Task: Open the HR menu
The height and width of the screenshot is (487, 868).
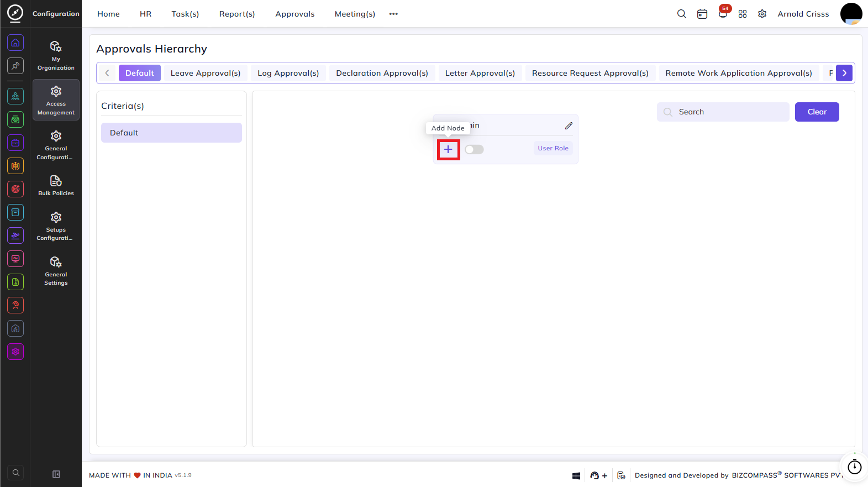Action: (145, 14)
